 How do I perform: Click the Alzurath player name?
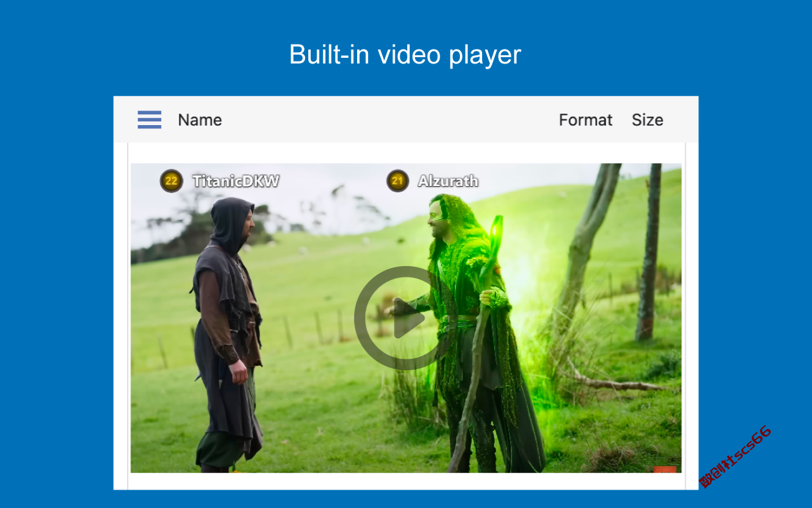[x=449, y=181]
